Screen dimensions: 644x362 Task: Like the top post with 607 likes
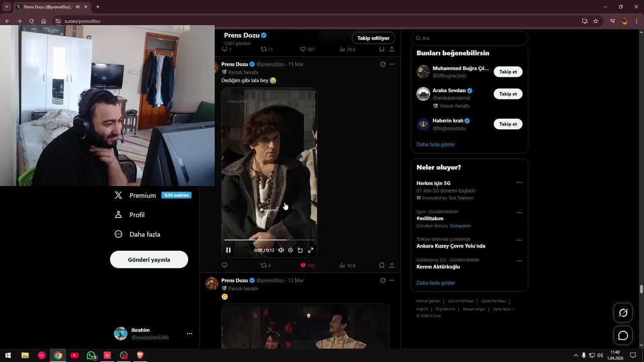point(307,49)
